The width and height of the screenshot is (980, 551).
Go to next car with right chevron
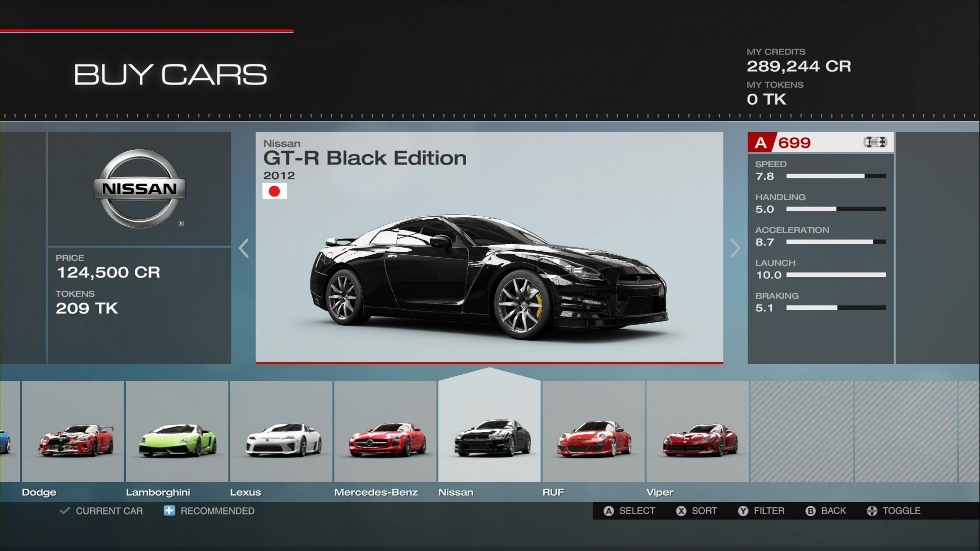[735, 248]
